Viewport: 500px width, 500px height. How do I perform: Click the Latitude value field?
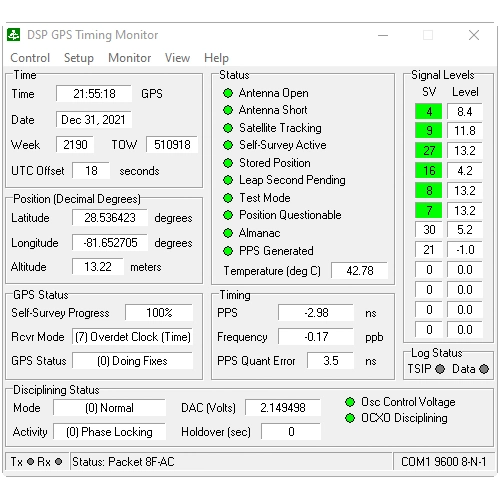110,218
